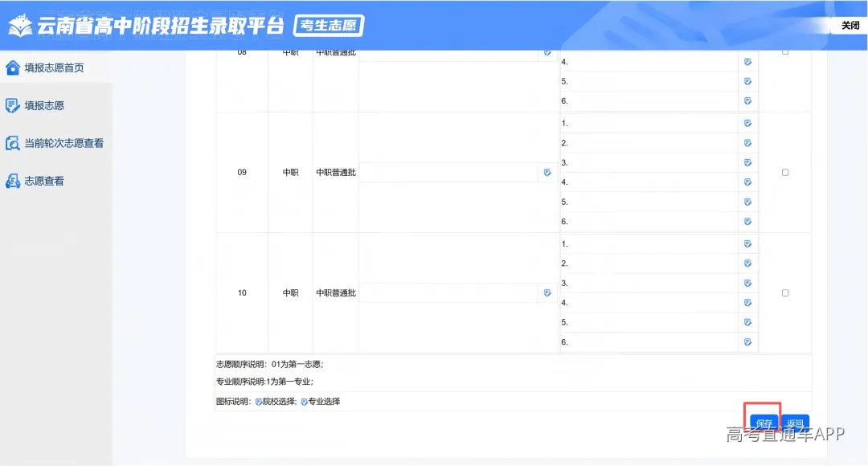The width and height of the screenshot is (868, 466).
Task: Choose major 3 icon for volunteer 10
Action: click(x=747, y=284)
